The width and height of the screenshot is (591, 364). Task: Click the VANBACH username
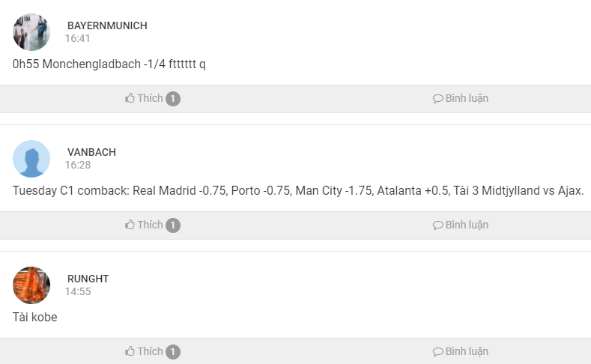(x=91, y=152)
